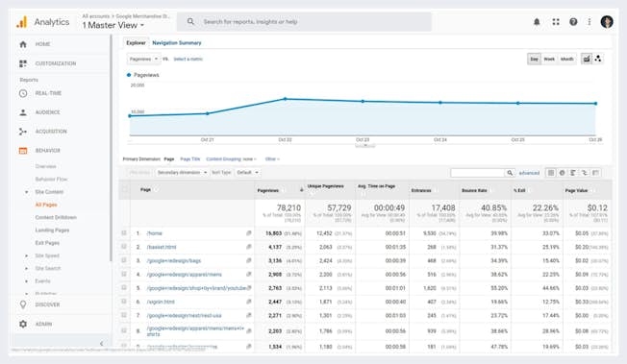
Task: Open the three-dot more options menu
Action: (589, 22)
